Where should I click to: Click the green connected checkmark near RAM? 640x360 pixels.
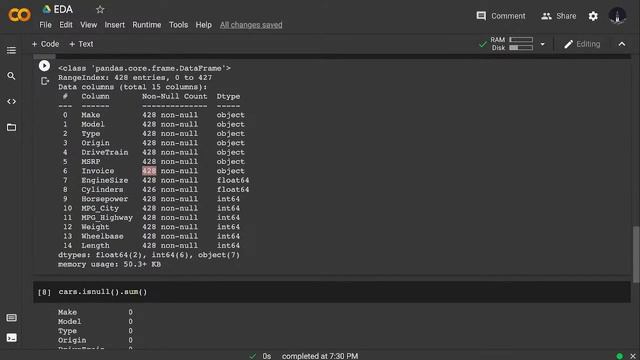click(483, 44)
